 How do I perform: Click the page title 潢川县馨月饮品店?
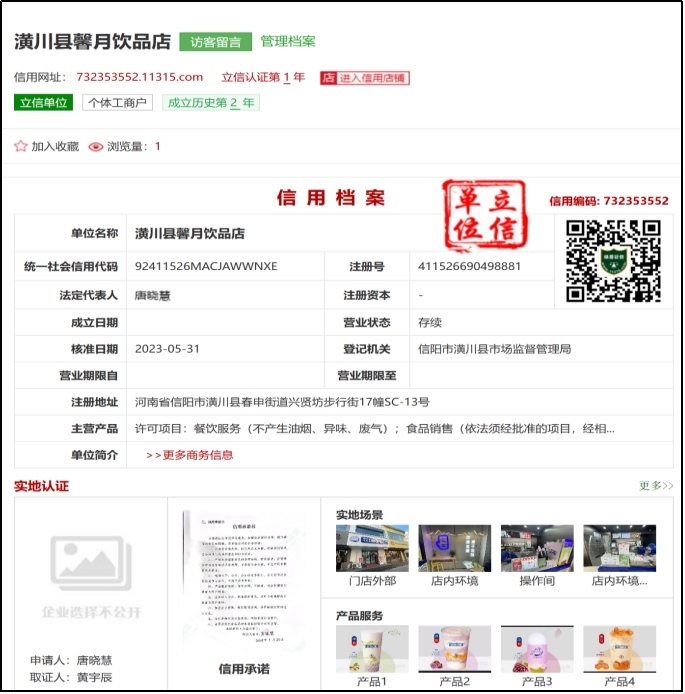pos(92,42)
